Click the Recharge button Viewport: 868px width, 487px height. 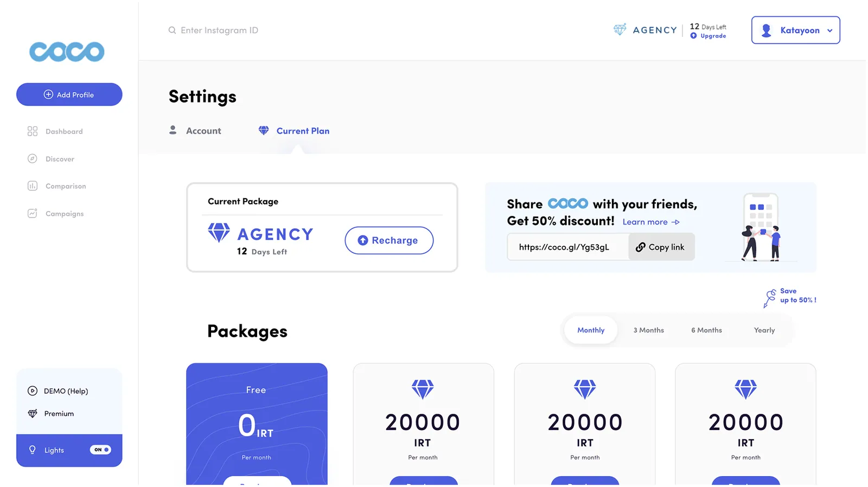tap(389, 240)
